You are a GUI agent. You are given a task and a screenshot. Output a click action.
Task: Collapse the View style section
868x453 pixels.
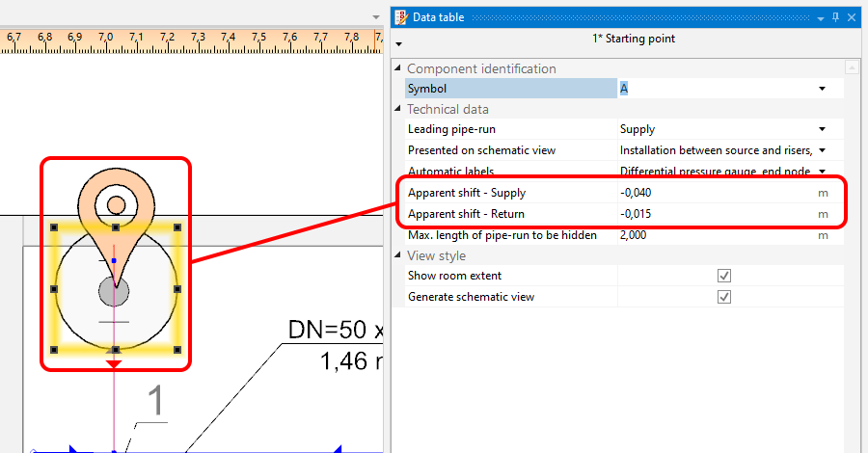(x=398, y=256)
